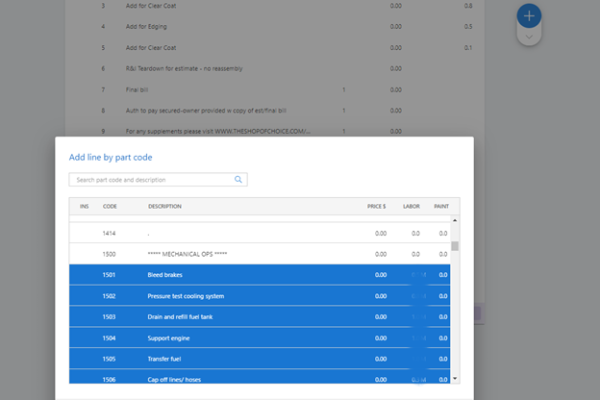Screen dimensions: 600x400
Task: Click the PRICE $ column header
Action: (376, 206)
